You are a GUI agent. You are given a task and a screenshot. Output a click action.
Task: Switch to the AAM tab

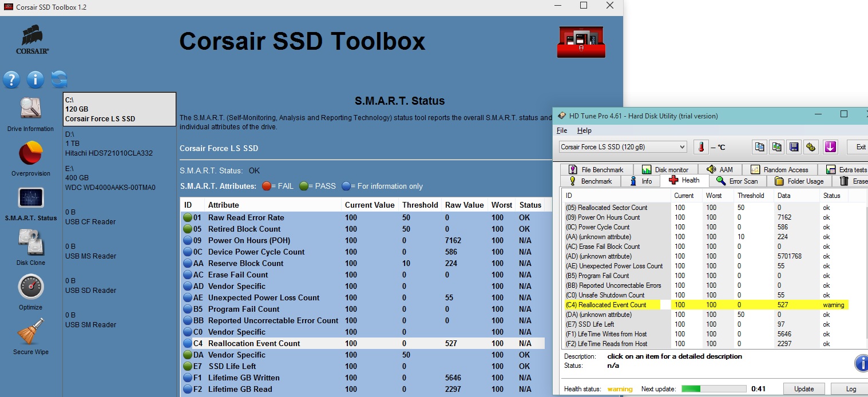click(720, 169)
